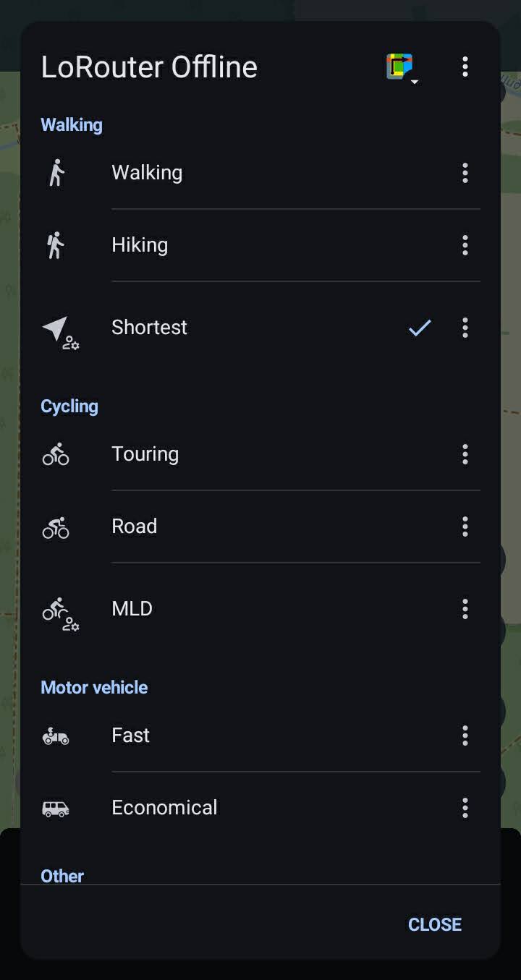Open options menu for Walking profile
Viewport: 521px width, 980px height.
(x=465, y=173)
